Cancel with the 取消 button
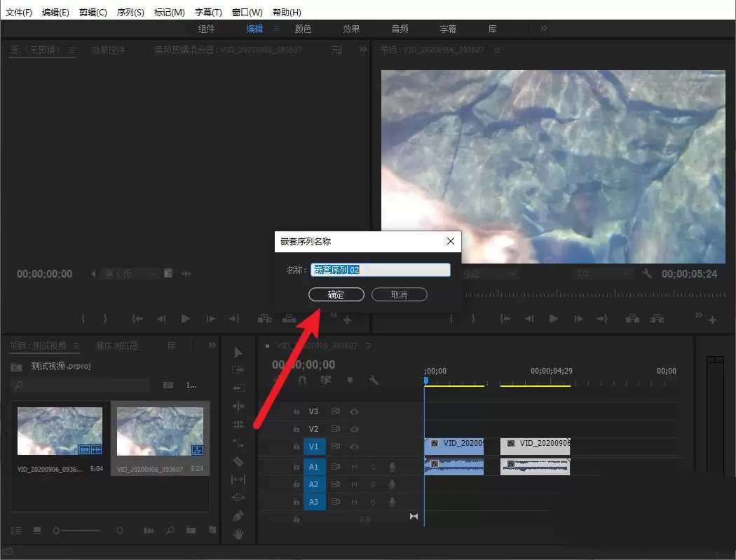Image resolution: width=736 pixels, height=560 pixels. point(399,294)
